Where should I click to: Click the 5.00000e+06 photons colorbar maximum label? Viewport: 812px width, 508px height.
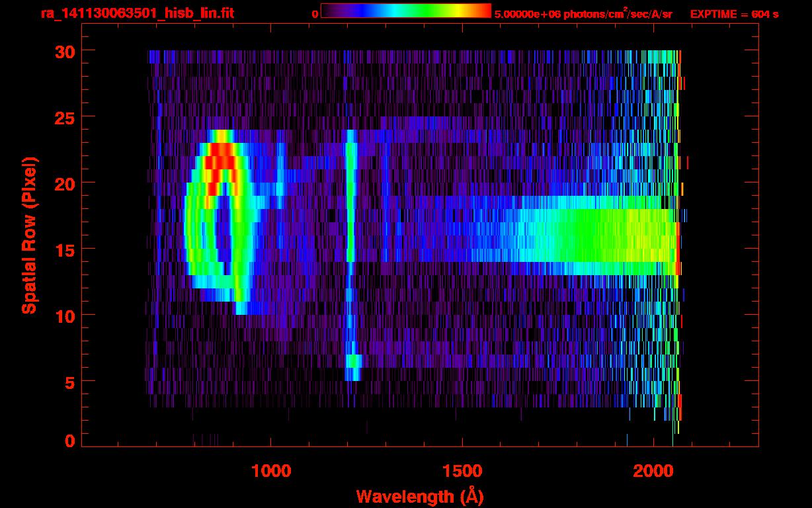tap(583, 14)
